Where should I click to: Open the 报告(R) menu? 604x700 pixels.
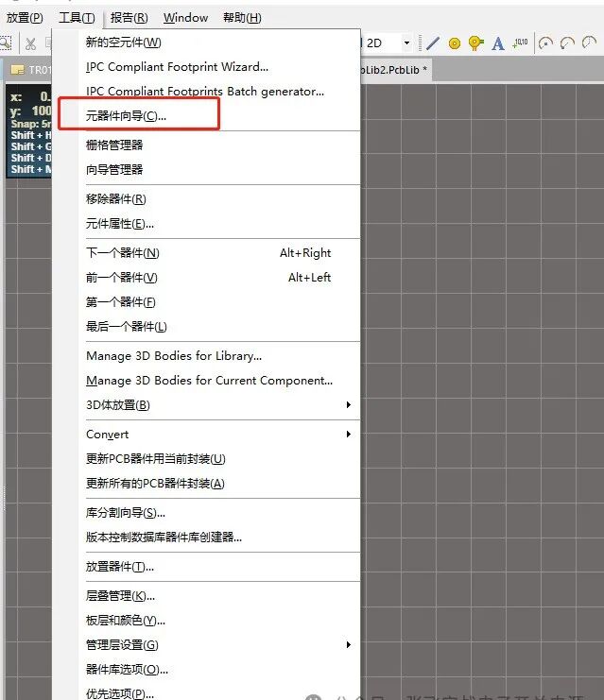pyautogui.click(x=129, y=18)
